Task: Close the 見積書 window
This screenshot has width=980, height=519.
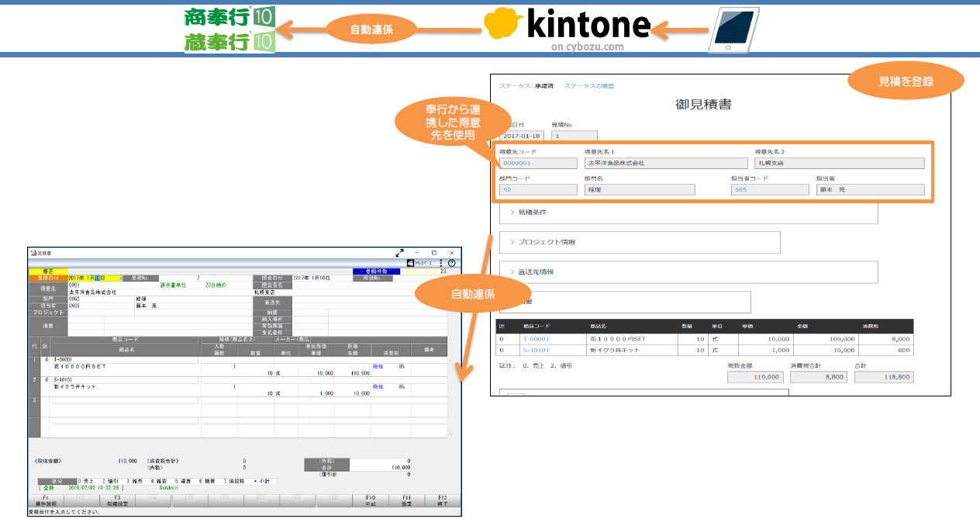Action: (451, 253)
